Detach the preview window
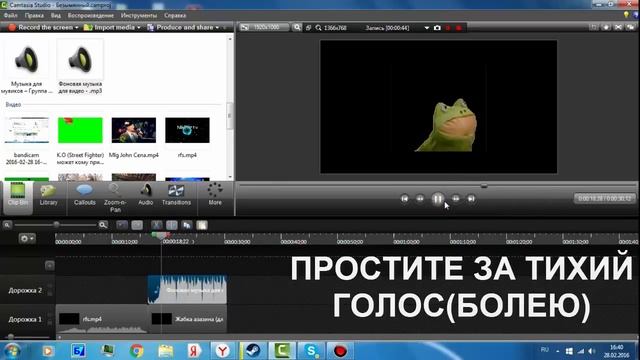Screen dimensions: 640x360 (x=631, y=27)
